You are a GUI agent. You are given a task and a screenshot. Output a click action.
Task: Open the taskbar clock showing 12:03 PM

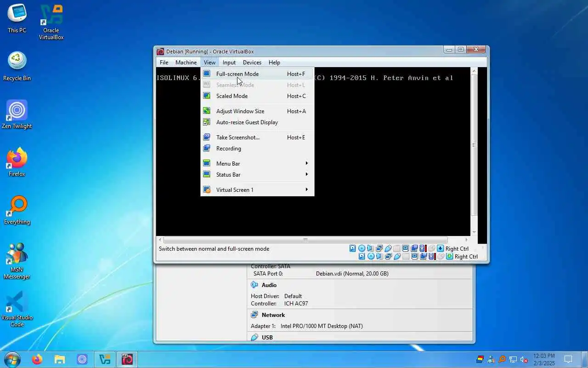point(544,359)
